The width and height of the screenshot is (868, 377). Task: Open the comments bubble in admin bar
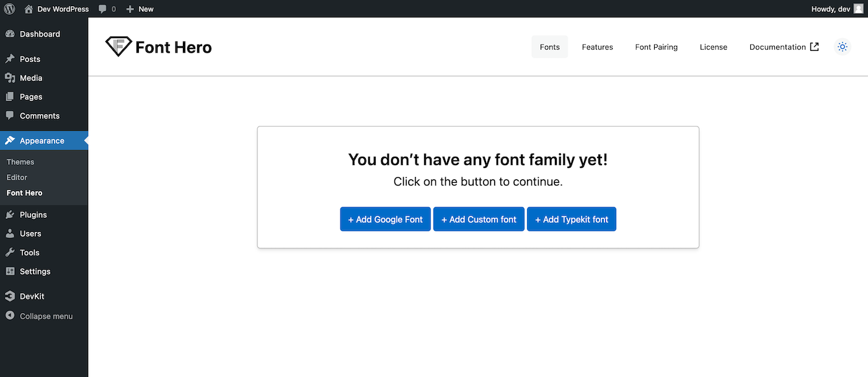102,9
